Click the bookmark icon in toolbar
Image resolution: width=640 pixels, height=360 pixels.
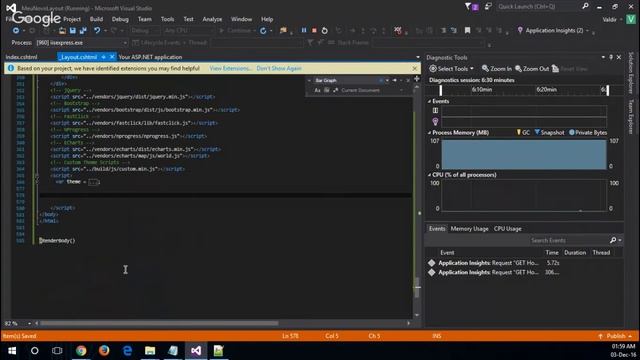467,31
